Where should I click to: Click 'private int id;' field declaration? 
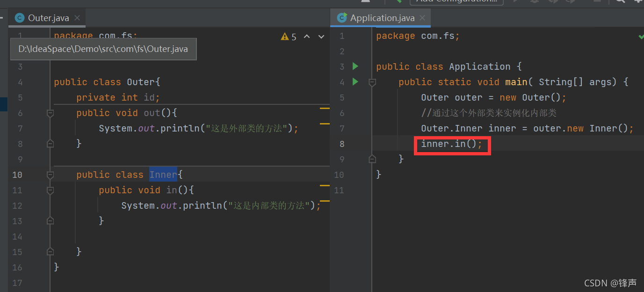[x=118, y=97]
